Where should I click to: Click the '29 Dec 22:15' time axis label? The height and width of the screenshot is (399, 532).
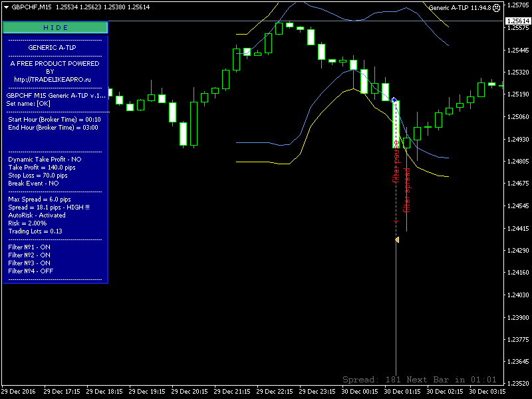click(275, 392)
